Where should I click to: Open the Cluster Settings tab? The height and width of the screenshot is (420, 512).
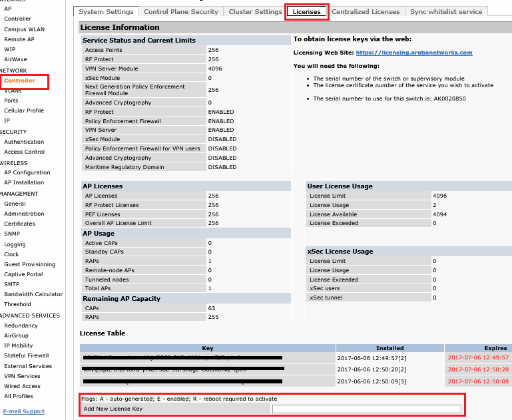(x=256, y=12)
